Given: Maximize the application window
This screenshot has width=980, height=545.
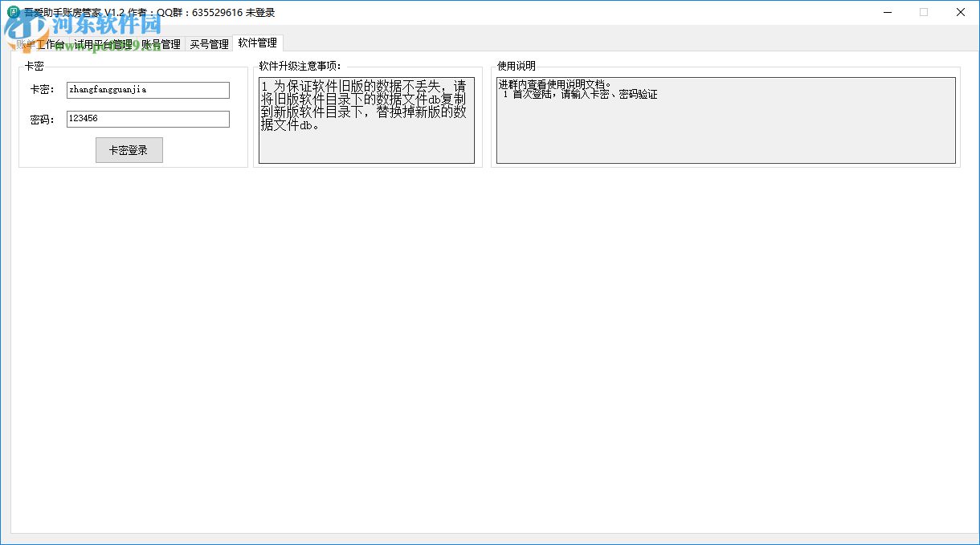Looking at the screenshot, I should click(x=924, y=12).
